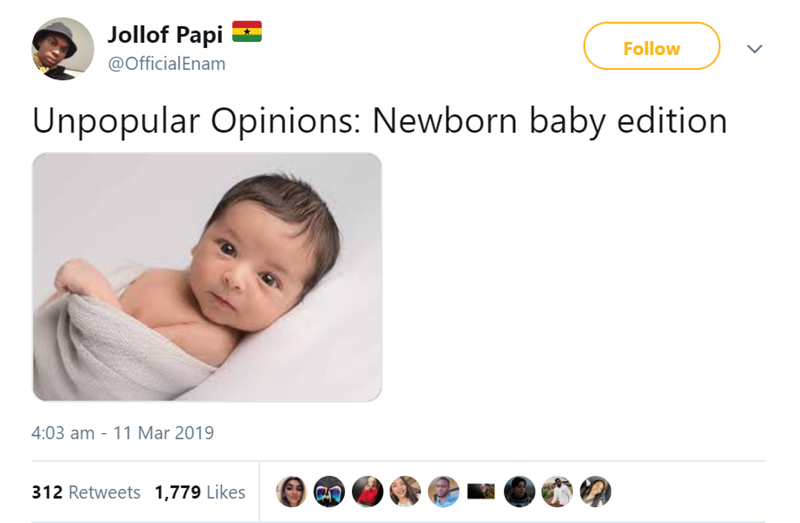Screen dimensions: 800x523
Task: Open the last liker avatar in the row
Action: click(595, 491)
